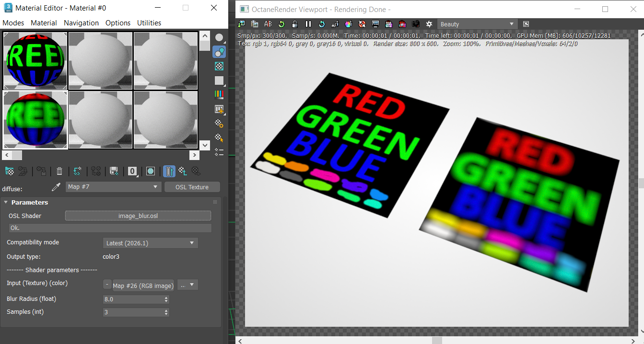Toggle Show Background checker in preview
The image size is (644, 344).
pos(219,66)
